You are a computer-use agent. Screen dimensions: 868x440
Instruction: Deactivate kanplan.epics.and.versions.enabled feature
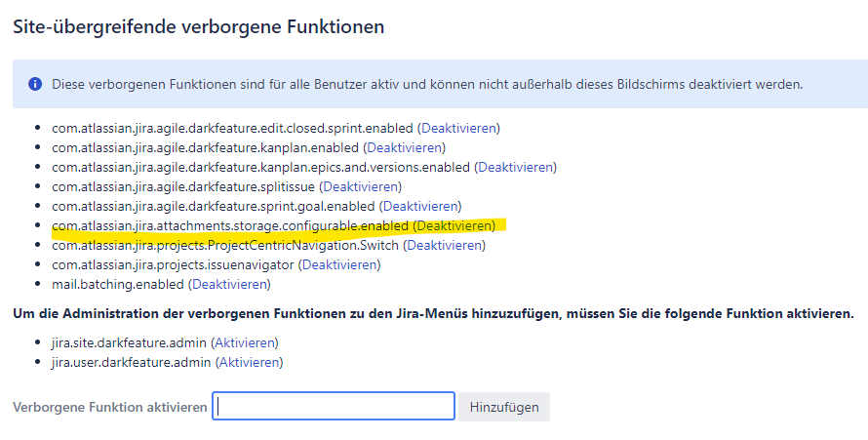[515, 167]
